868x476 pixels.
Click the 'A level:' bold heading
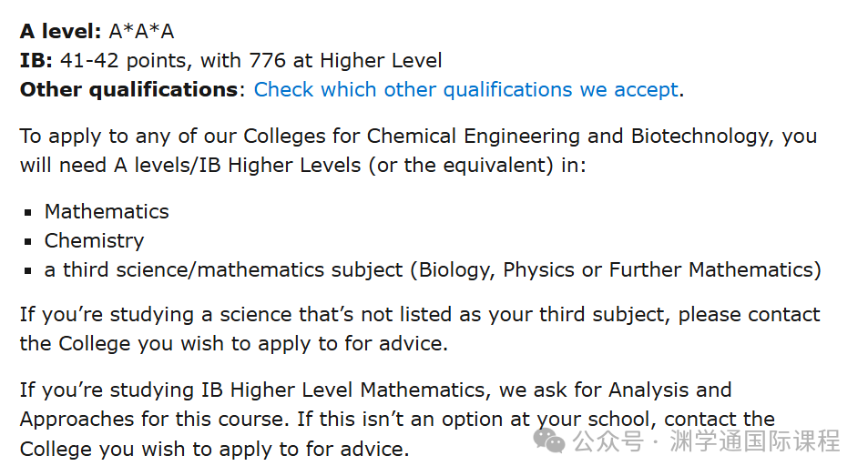61,31
